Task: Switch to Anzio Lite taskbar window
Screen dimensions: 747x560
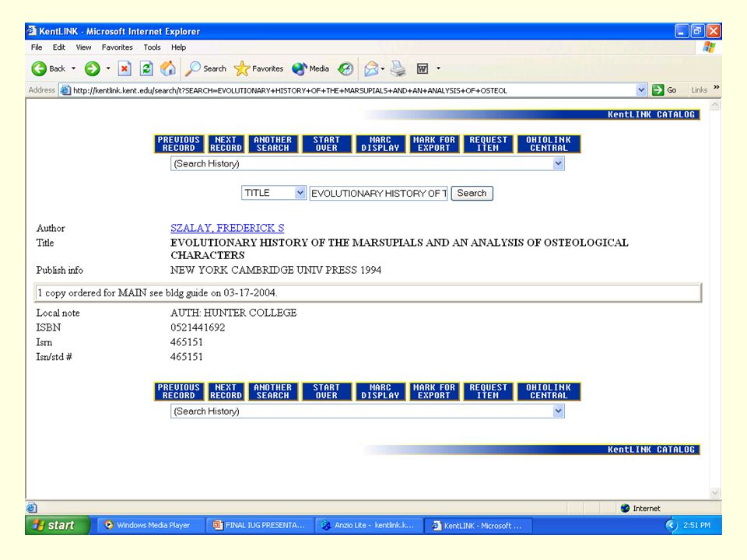Action: 369,525
